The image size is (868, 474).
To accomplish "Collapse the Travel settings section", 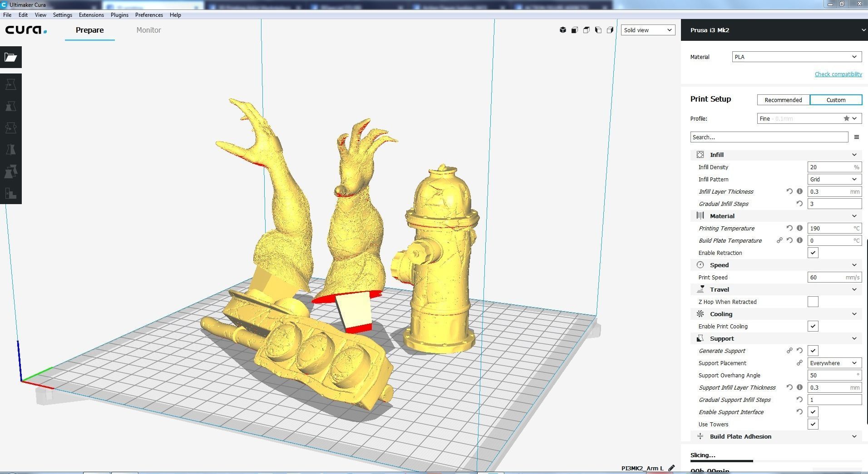I will pyautogui.click(x=776, y=289).
